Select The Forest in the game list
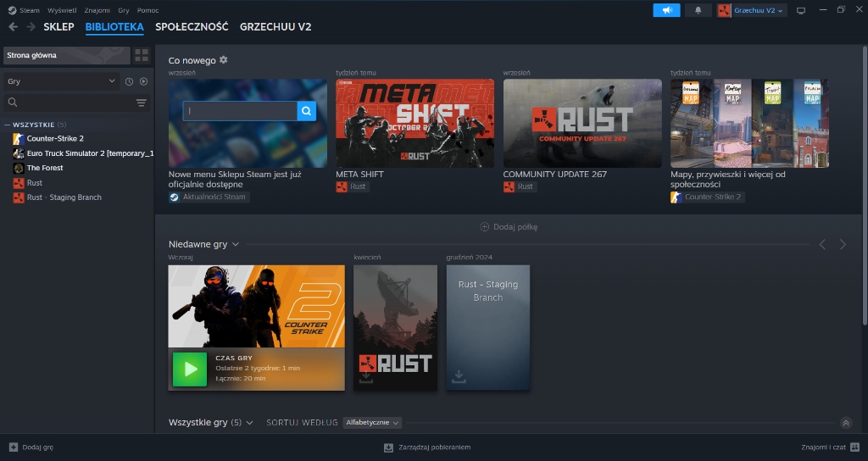This screenshot has width=868, height=461. pyautogui.click(x=45, y=168)
